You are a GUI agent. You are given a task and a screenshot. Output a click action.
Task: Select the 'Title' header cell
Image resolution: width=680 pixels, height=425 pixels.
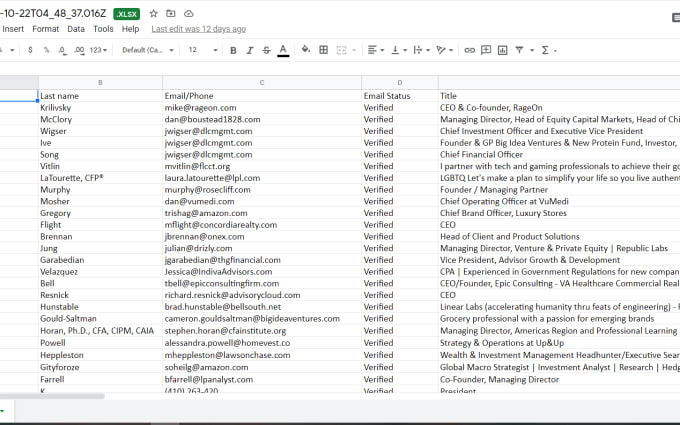(x=559, y=96)
